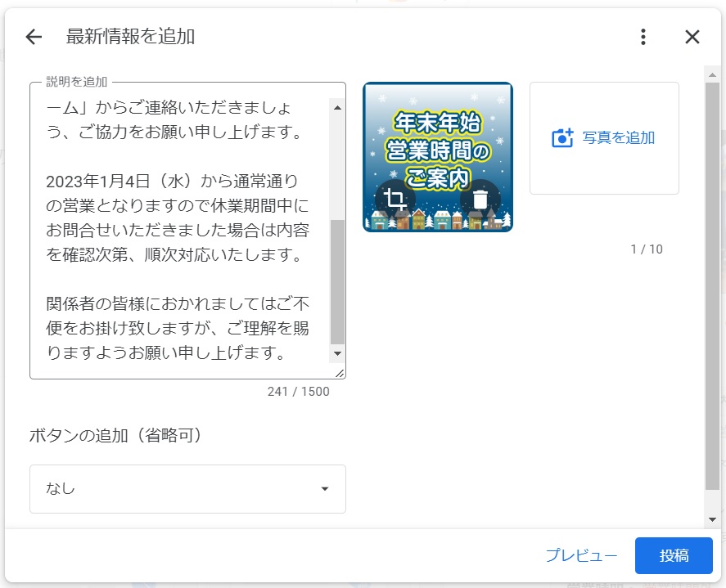Click the dialog's main vertical scrollbar thumb
This screenshot has width=726, height=588.
713,286
